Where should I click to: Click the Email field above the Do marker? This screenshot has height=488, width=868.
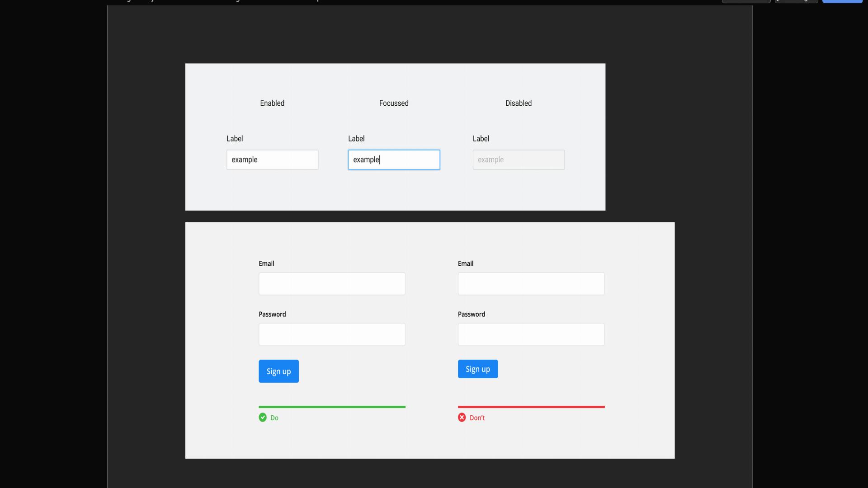332,284
